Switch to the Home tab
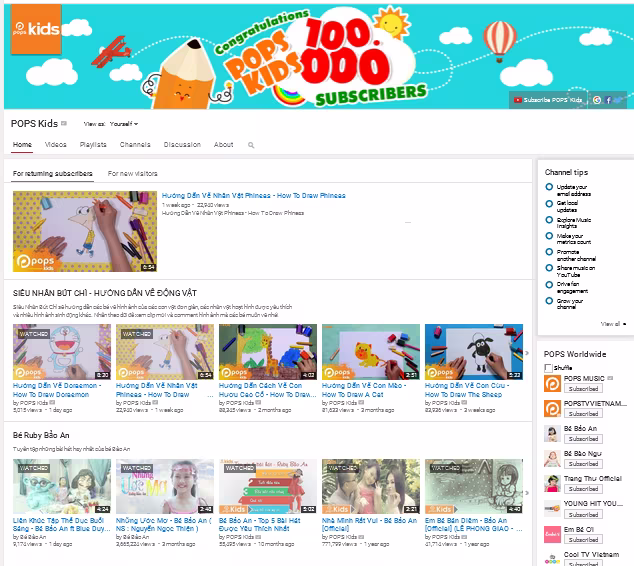Image resolution: width=634 pixels, height=566 pixels. point(22,144)
